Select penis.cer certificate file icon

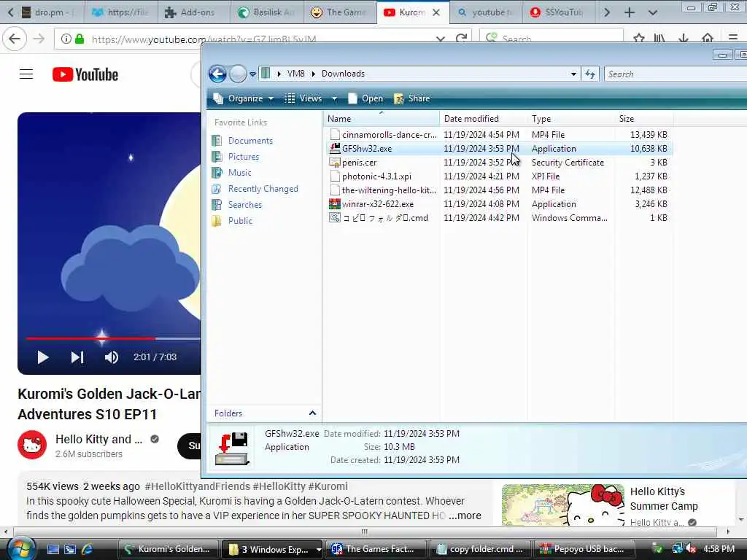pos(335,163)
